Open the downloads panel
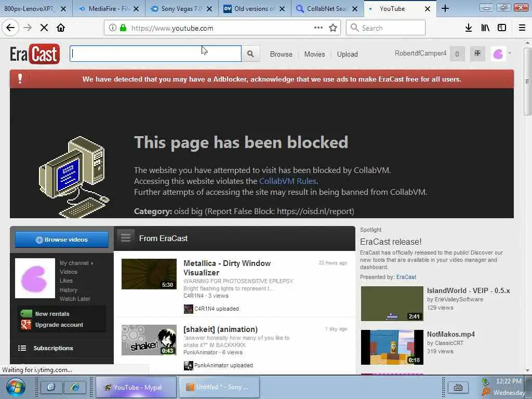The image size is (532, 399). pos(469,28)
